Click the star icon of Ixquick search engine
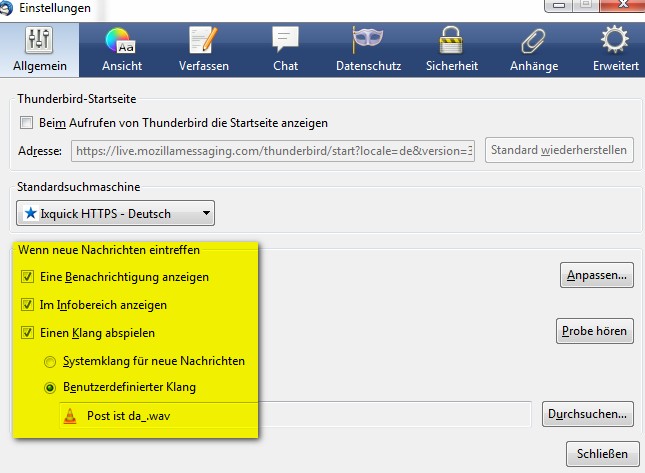 tap(30, 213)
